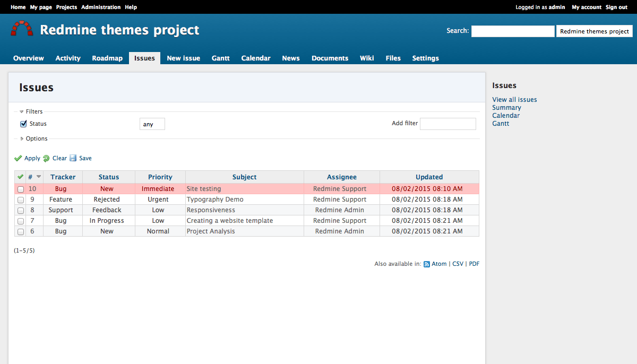Select the Issues tab
The image size is (637, 364).
tap(144, 58)
